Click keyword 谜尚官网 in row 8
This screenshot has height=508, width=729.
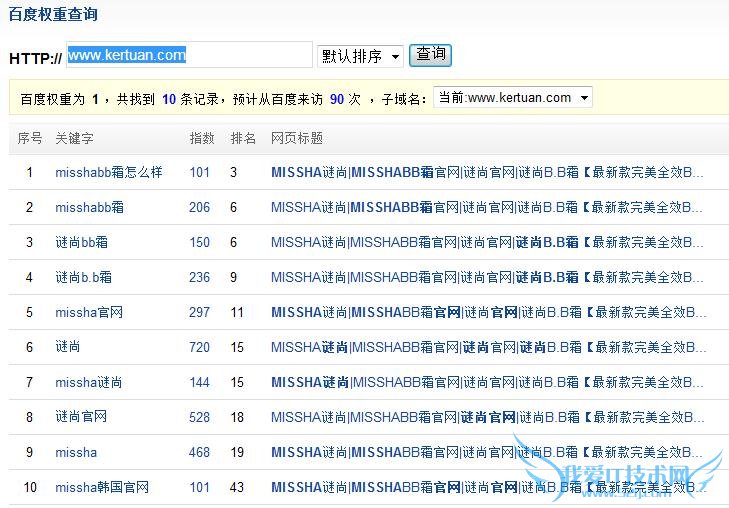click(x=81, y=417)
